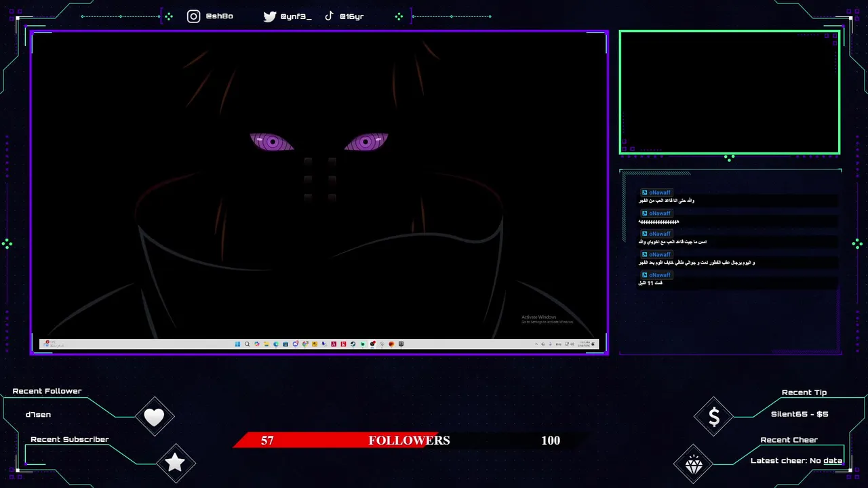
Task: Expand the system tray hidden icons chevron
Action: 536,344
